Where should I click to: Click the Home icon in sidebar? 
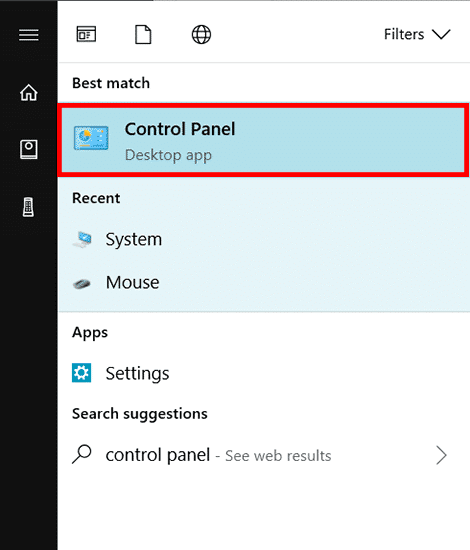pos(29,93)
